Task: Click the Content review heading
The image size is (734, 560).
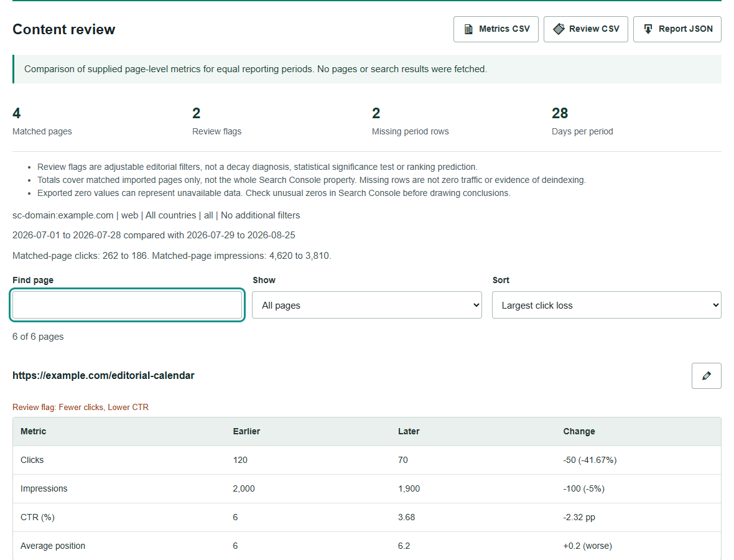Action: point(63,29)
